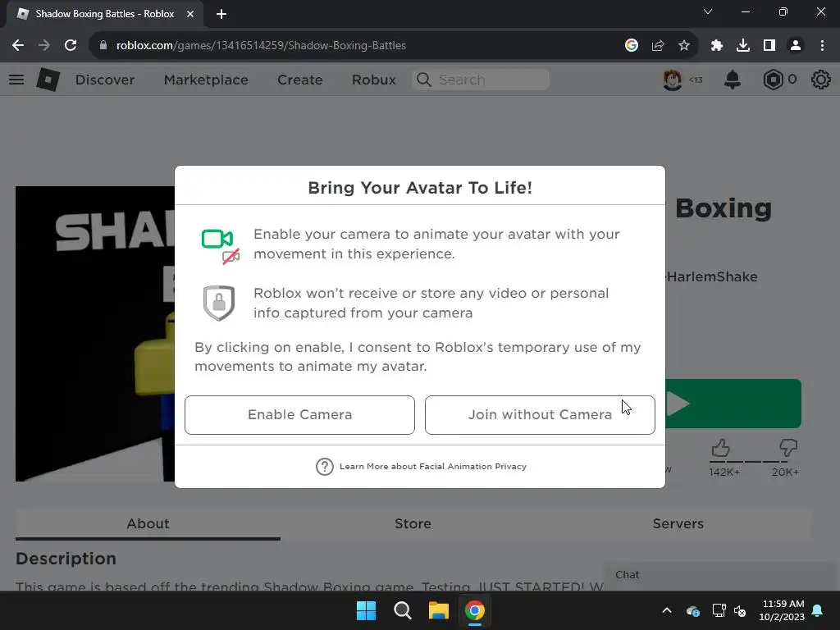This screenshot has height=630, width=840.
Task: Open the Discover page
Action: click(x=105, y=80)
